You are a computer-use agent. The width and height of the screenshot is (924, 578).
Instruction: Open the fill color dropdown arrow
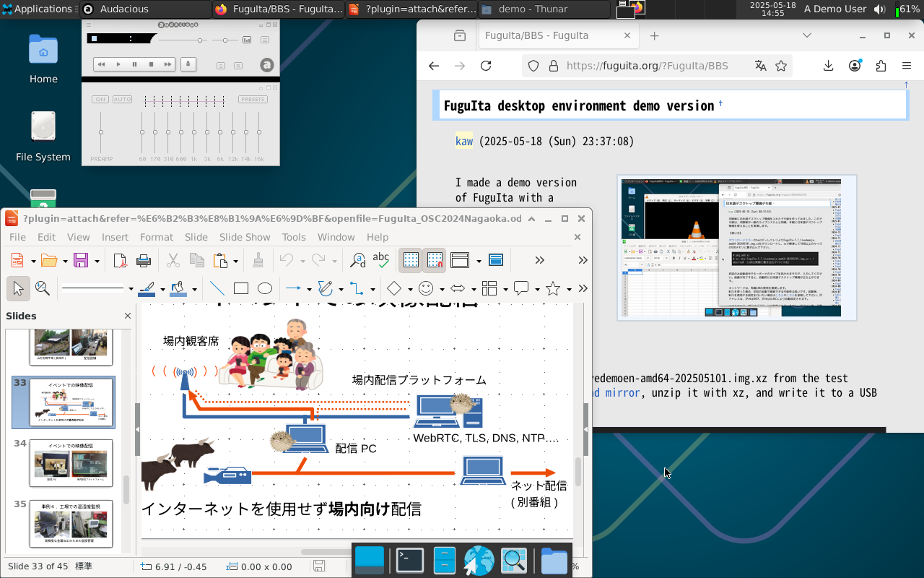(x=195, y=290)
